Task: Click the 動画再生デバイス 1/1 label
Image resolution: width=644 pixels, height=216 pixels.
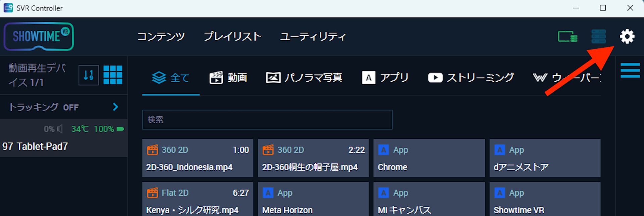Action: pyautogui.click(x=37, y=75)
